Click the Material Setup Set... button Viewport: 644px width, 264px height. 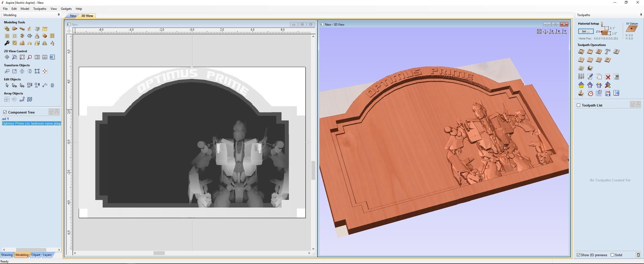586,31
